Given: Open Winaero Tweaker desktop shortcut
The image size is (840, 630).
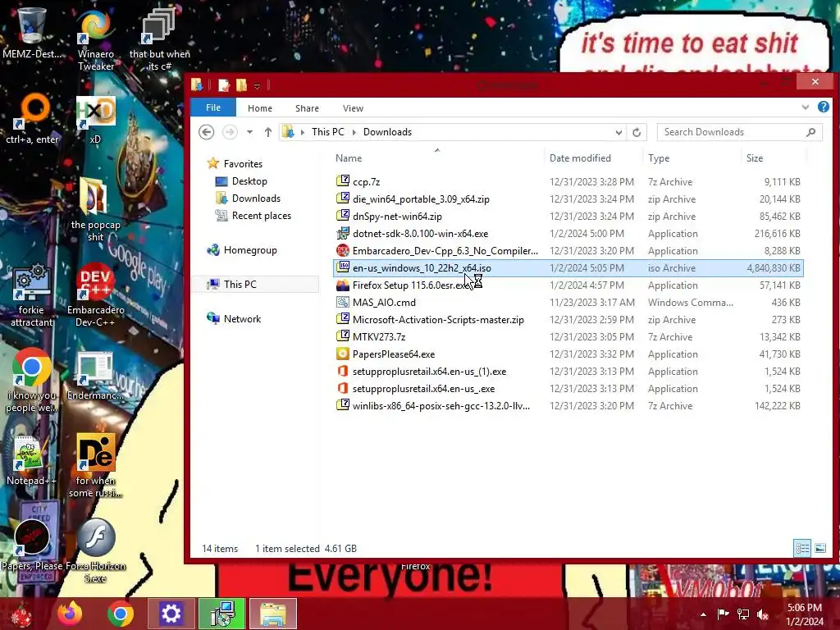Looking at the screenshot, I should (x=96, y=39).
